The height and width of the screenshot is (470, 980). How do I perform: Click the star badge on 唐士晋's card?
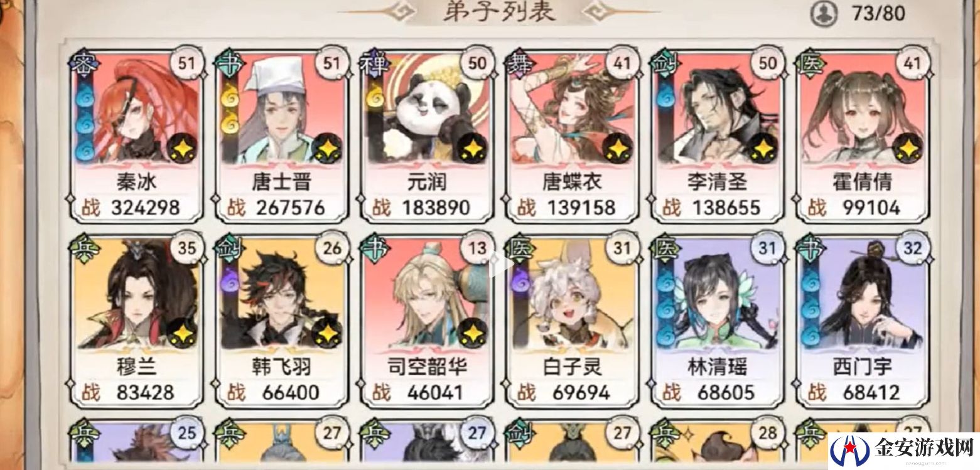click(328, 149)
